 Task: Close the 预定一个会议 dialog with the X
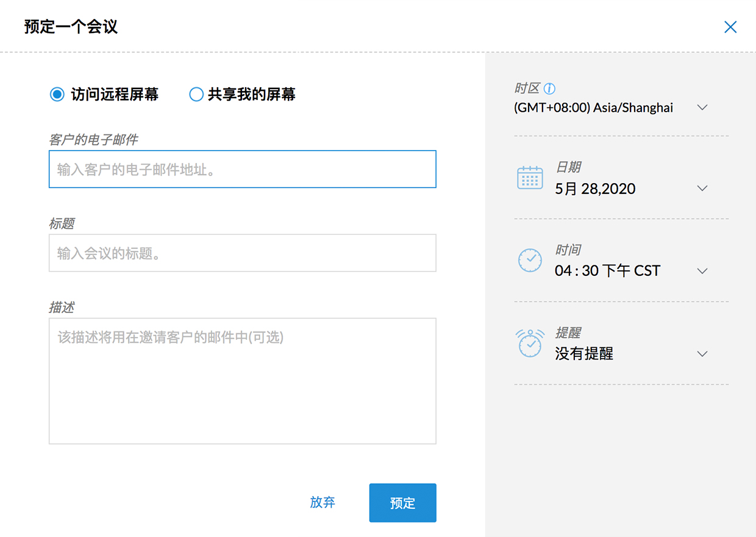[730, 27]
